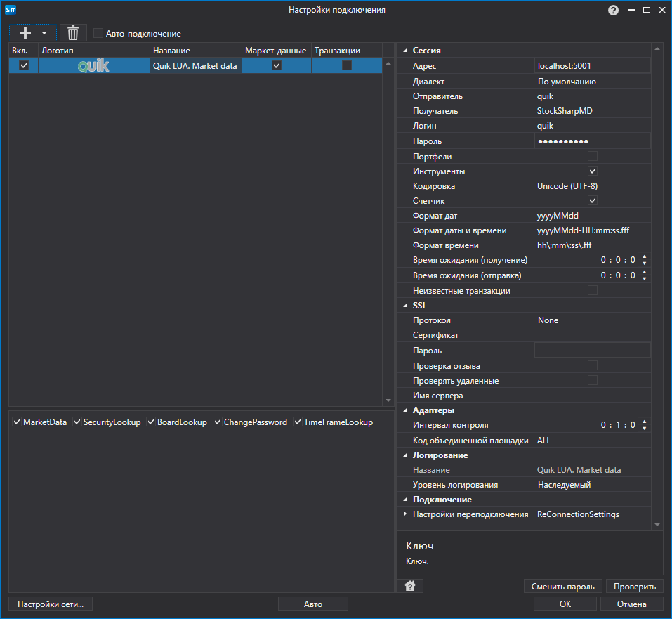Image resolution: width=672 pixels, height=619 pixels.
Task: Click the S# application logo icon
Action: [x=11, y=9]
